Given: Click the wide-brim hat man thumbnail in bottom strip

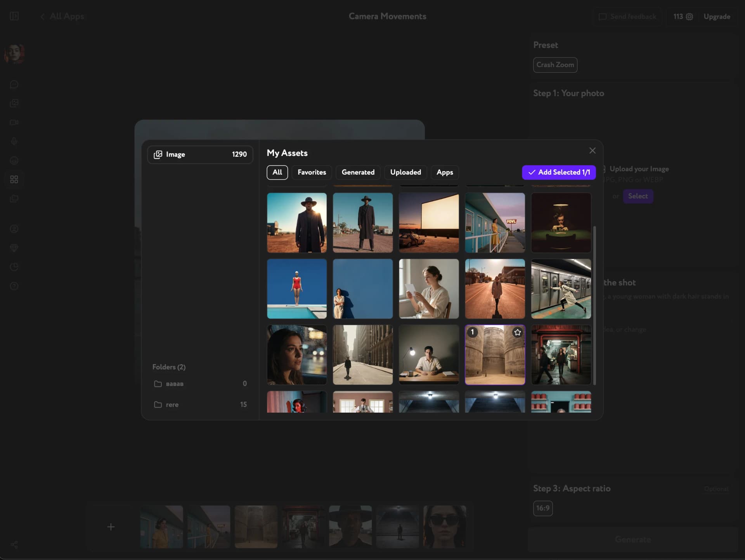Looking at the screenshot, I should (x=350, y=527).
